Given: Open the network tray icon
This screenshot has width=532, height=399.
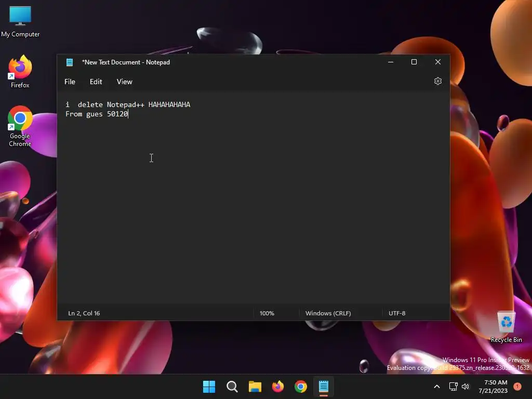Looking at the screenshot, I should click(x=453, y=387).
